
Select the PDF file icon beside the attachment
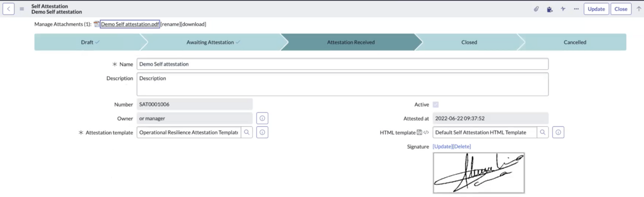click(x=96, y=24)
